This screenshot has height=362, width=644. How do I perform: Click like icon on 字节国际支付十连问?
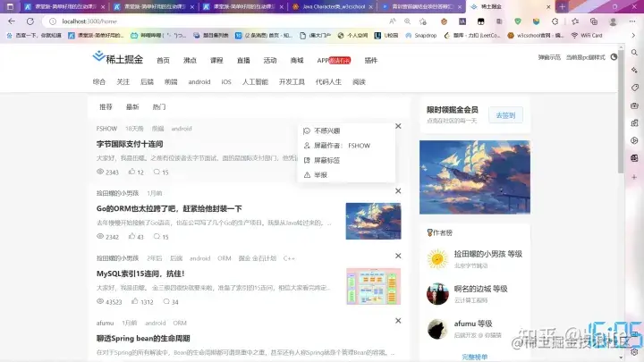(131, 172)
